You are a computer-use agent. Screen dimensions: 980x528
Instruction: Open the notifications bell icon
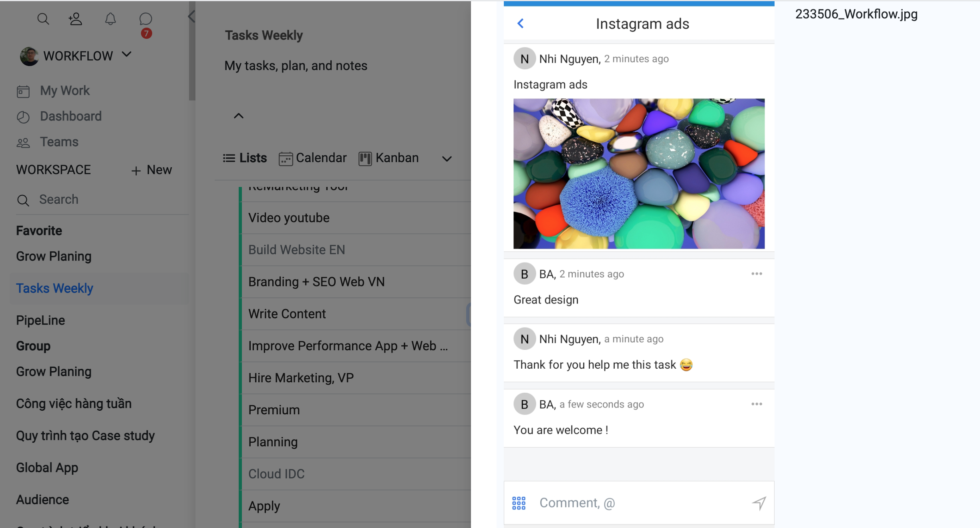click(110, 18)
